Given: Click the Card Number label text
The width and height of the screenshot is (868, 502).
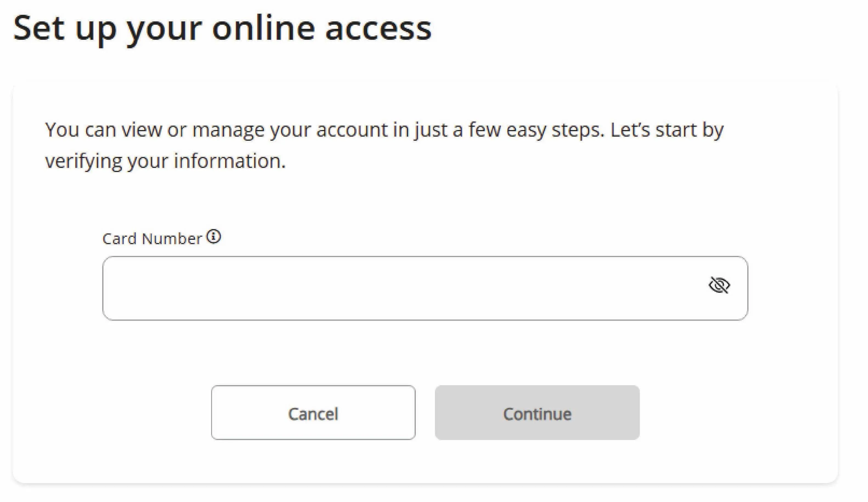Looking at the screenshot, I should [152, 239].
